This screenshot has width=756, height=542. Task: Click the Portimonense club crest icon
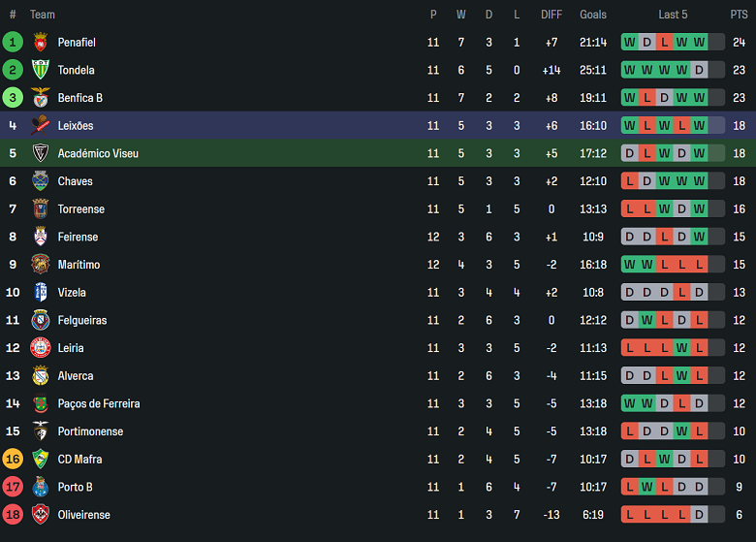click(x=41, y=430)
